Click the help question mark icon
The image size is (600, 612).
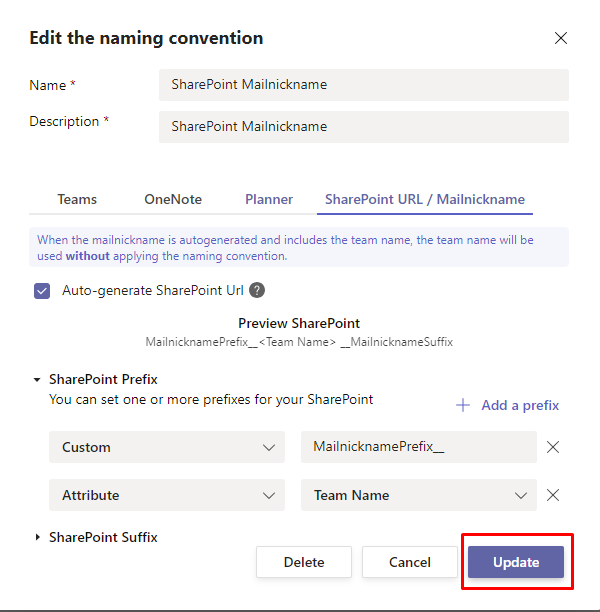(x=257, y=290)
